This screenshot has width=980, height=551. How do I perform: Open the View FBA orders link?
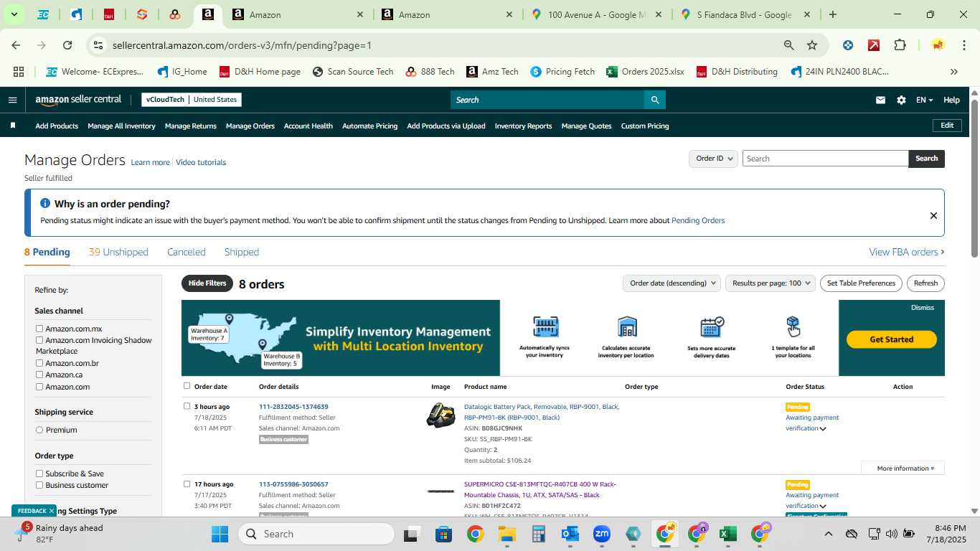[907, 252]
